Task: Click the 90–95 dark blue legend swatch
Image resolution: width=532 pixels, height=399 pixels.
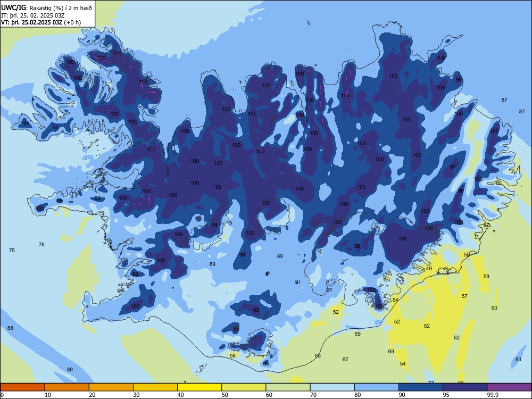Action: 421,387
